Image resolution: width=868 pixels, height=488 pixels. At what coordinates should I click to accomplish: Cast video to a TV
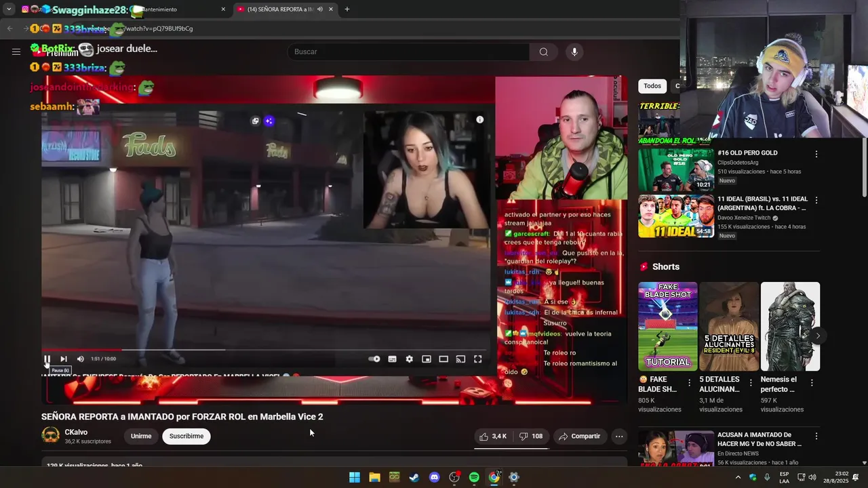click(460, 359)
